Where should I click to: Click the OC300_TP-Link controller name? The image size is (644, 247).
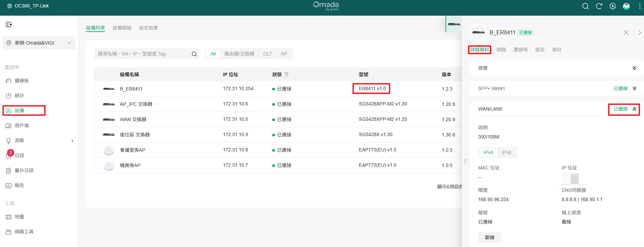tap(32, 6)
